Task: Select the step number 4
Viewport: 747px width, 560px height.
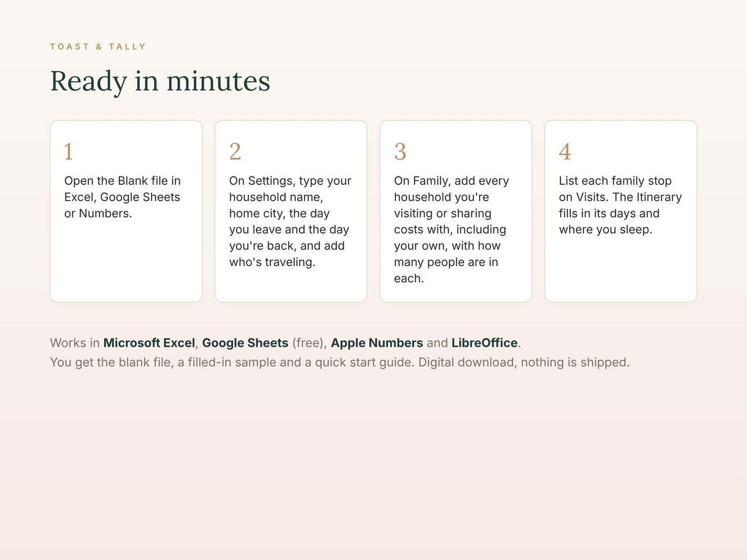Action: tap(565, 151)
